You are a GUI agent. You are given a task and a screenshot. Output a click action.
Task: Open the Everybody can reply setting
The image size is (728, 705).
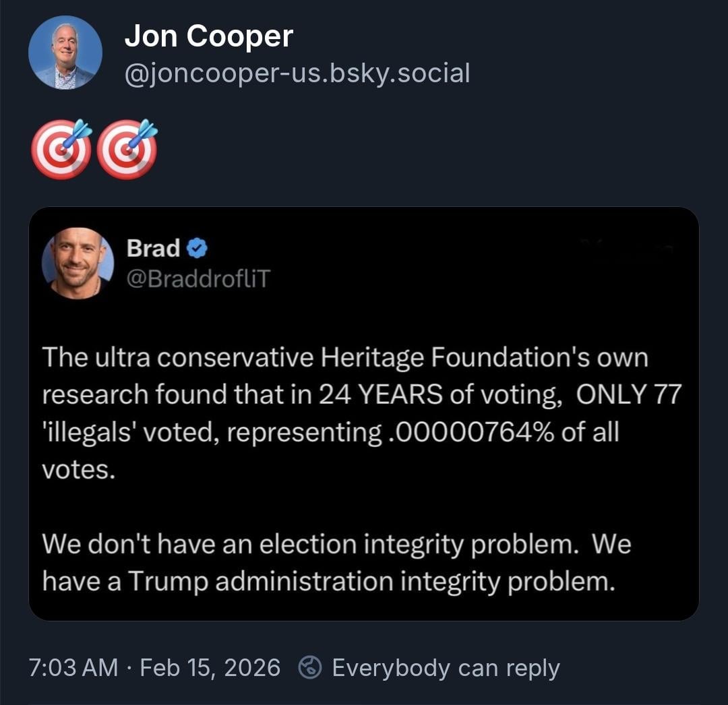point(445,668)
